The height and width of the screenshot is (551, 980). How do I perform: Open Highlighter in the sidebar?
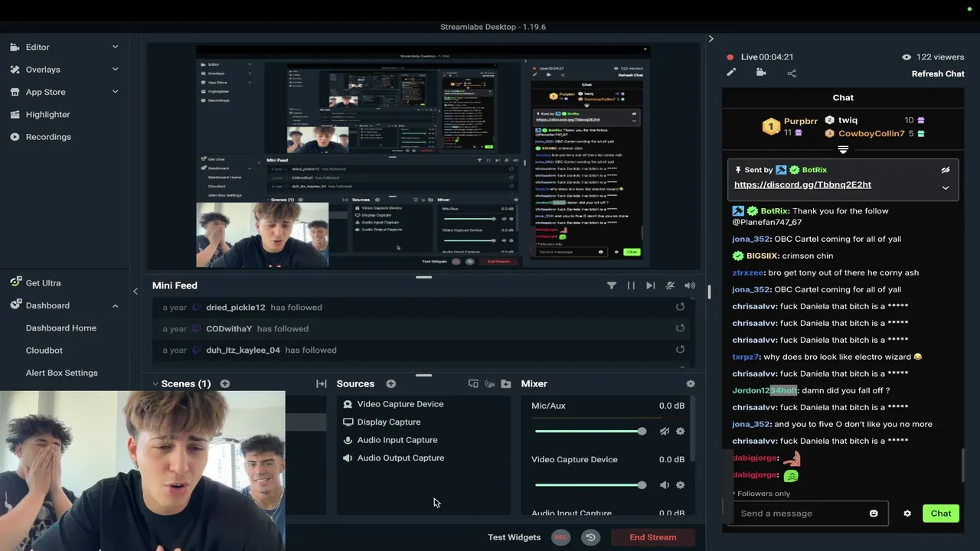click(47, 114)
